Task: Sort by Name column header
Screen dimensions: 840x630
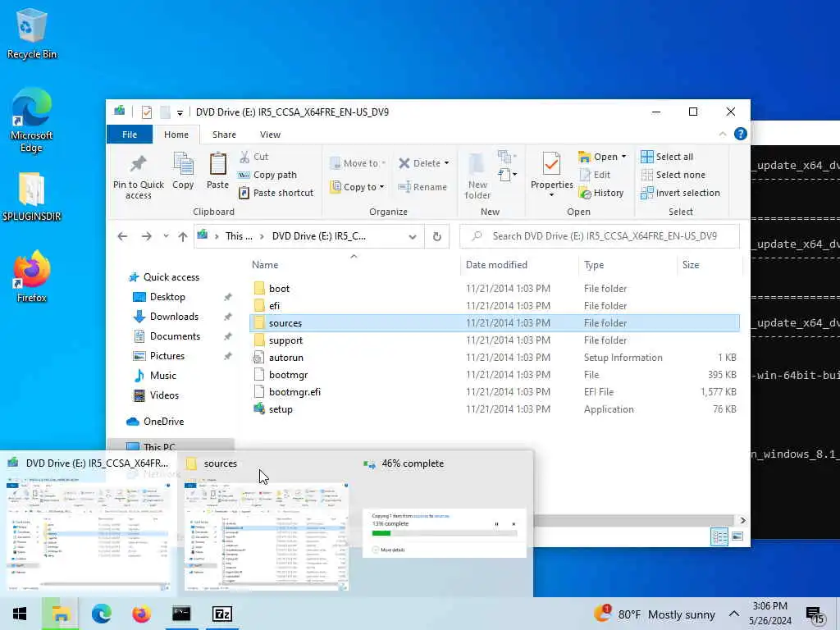Action: pyautogui.click(x=265, y=265)
